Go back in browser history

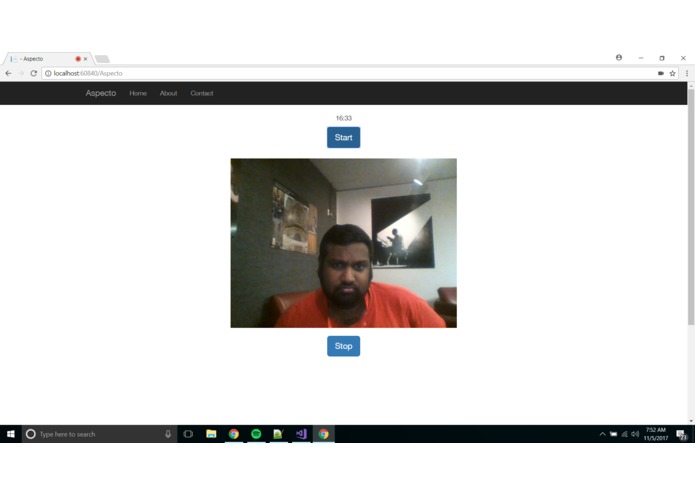(8, 73)
